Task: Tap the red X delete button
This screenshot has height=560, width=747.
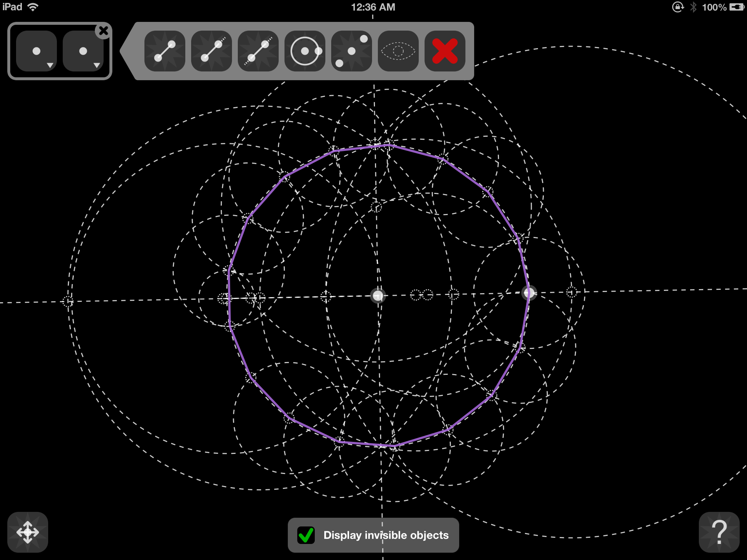Action: (445, 51)
